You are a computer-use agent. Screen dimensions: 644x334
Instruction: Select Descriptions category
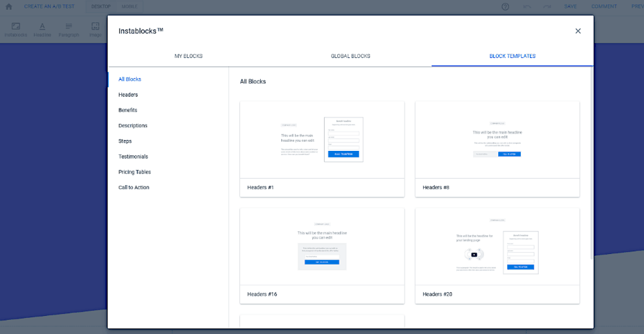pyautogui.click(x=133, y=126)
